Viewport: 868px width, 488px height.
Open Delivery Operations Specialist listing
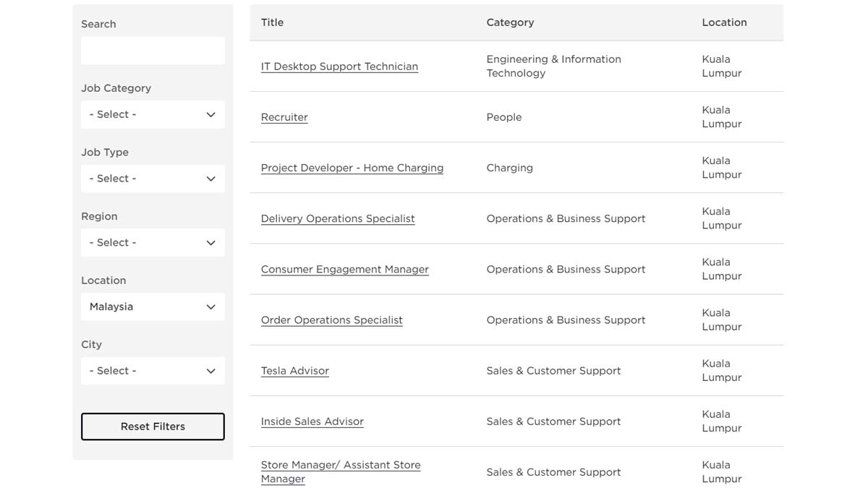point(338,218)
